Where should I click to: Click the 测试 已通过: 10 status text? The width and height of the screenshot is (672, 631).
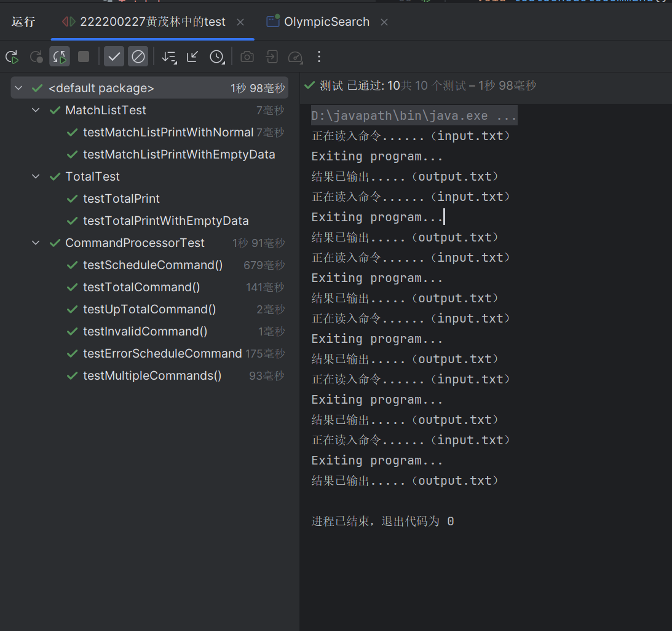[x=360, y=85]
